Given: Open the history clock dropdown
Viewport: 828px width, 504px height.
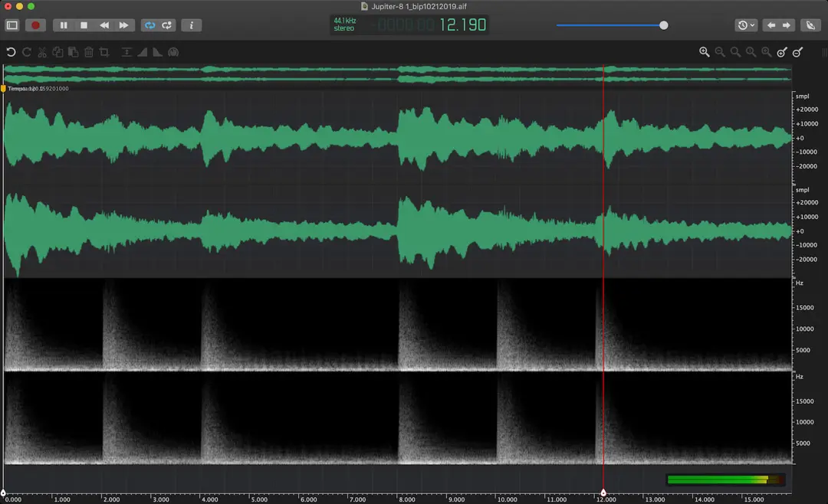Looking at the screenshot, I should click(x=746, y=25).
